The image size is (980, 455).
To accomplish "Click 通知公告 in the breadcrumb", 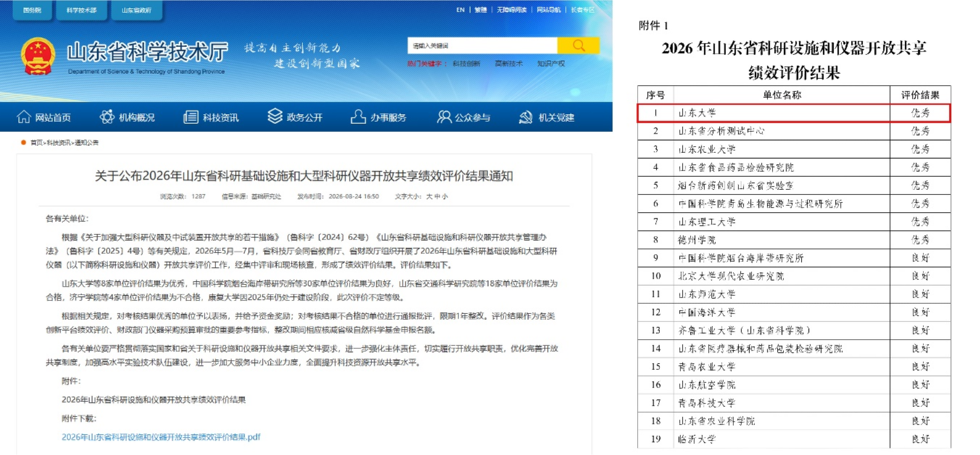I will coord(86,143).
